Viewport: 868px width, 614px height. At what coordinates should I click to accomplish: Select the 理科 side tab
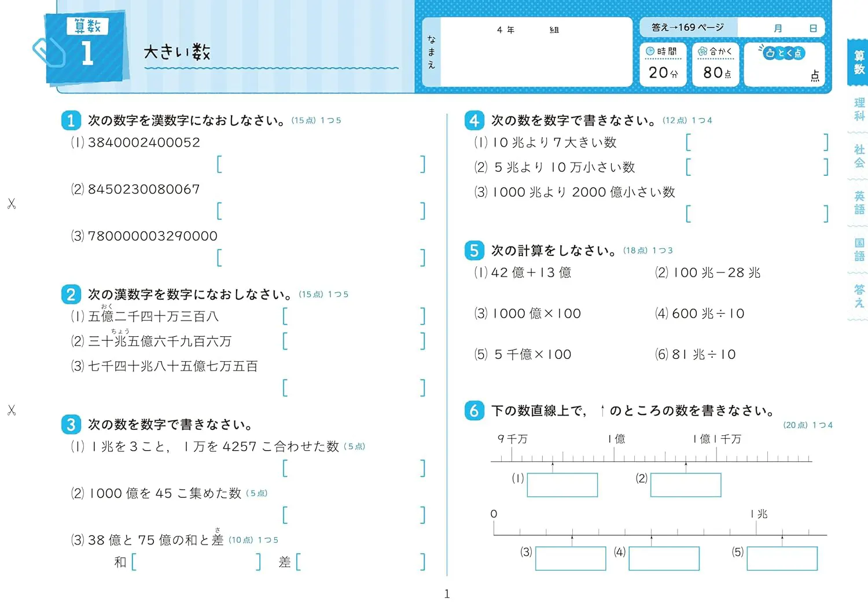[x=859, y=109]
